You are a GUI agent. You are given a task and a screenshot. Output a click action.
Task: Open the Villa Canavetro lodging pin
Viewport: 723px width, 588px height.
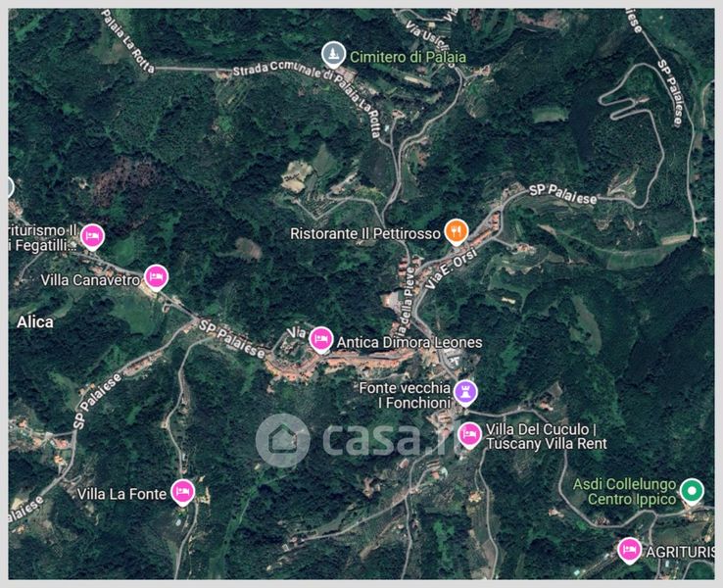pos(156,277)
